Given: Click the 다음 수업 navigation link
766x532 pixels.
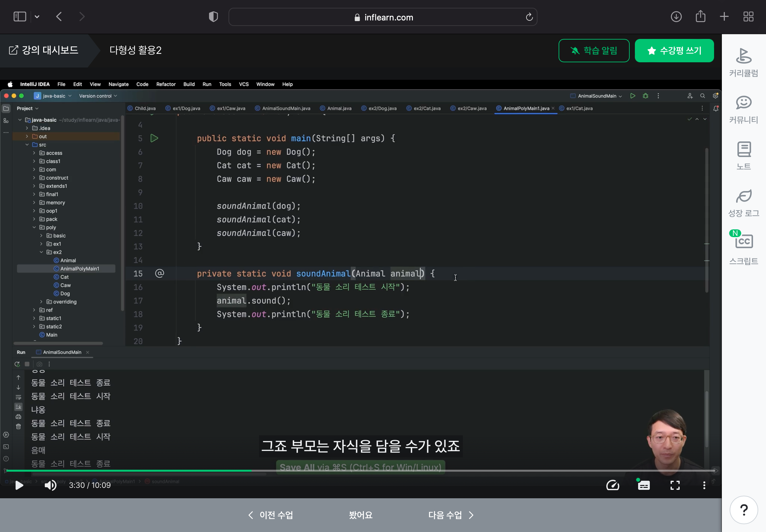Looking at the screenshot, I should pyautogui.click(x=451, y=515).
